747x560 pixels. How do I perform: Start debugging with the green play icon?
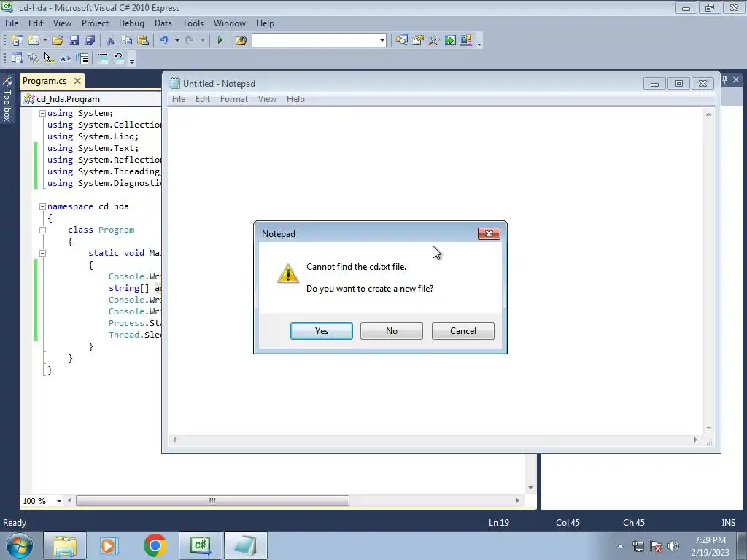click(220, 41)
